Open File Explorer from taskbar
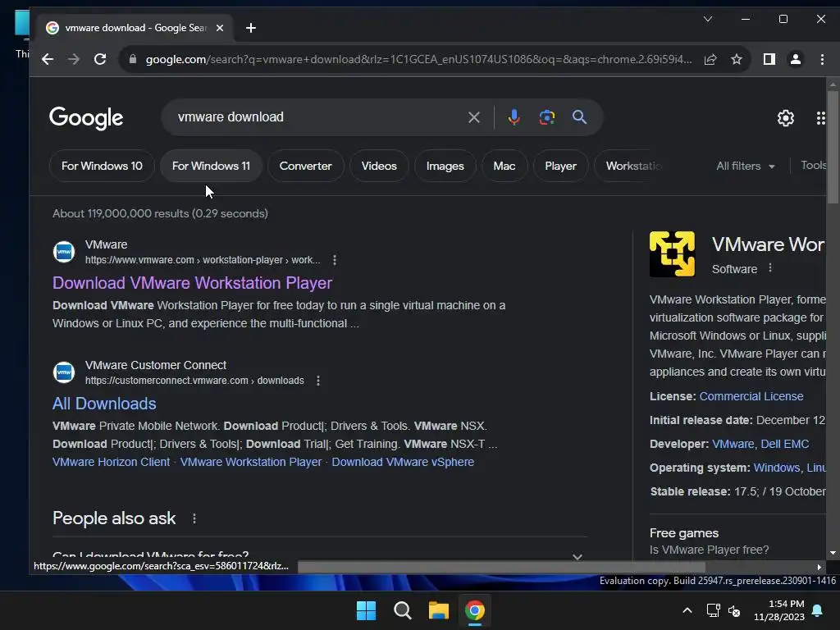The width and height of the screenshot is (840, 630). point(438,610)
